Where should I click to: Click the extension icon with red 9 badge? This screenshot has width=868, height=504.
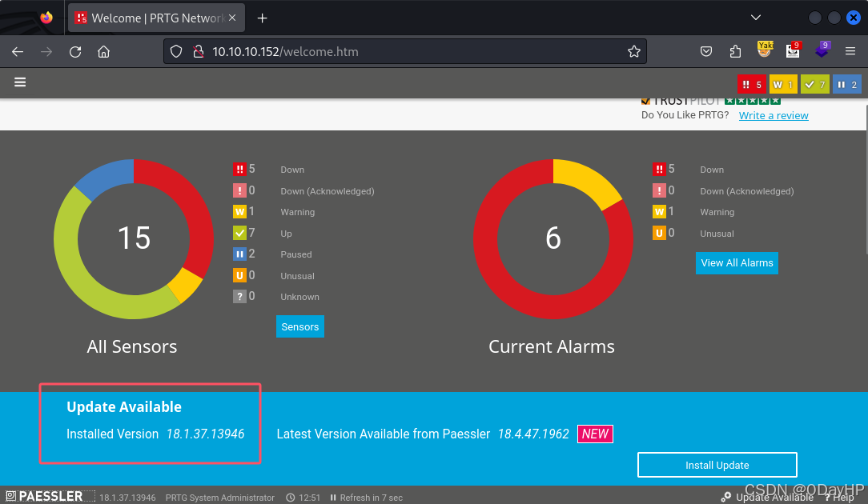pos(794,50)
